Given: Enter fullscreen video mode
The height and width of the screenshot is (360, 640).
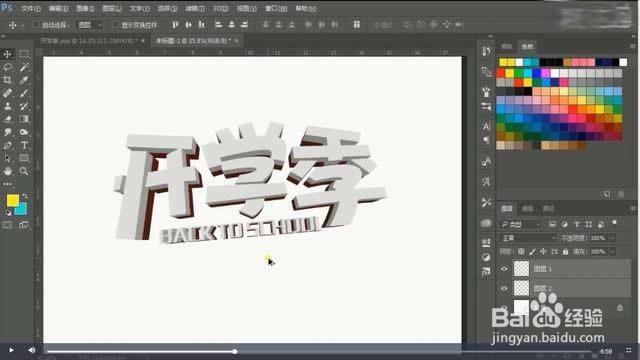Looking at the screenshot, I should click(629, 350).
